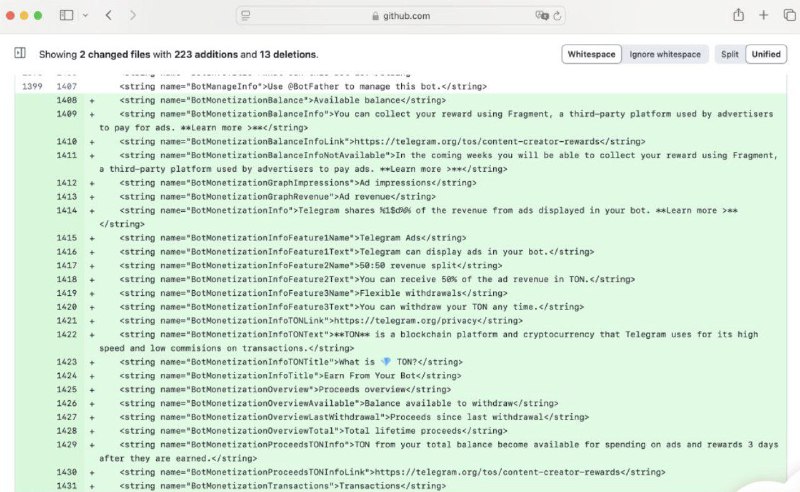This screenshot has width=800, height=492.
Task: Go forward with the right arrow
Action: pyautogui.click(x=133, y=15)
